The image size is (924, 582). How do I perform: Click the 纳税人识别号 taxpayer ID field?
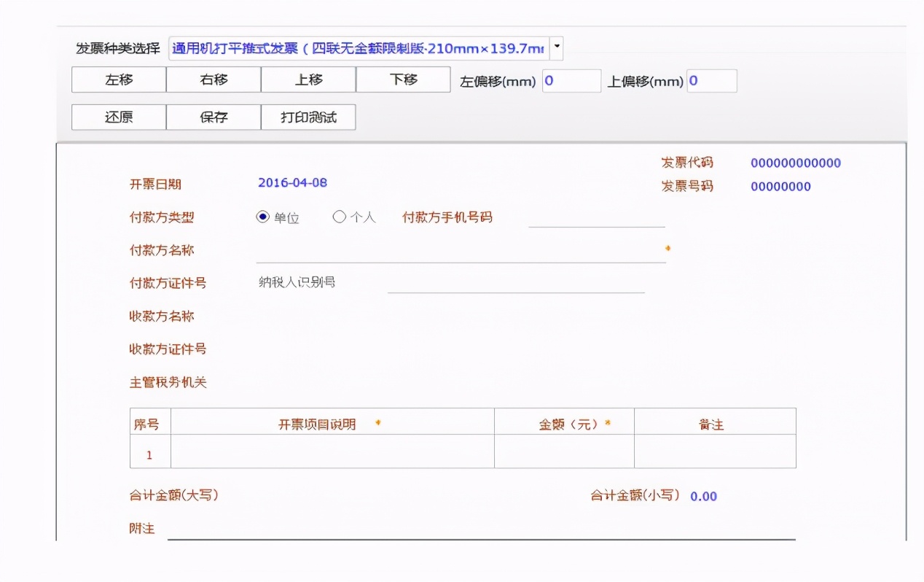515,287
